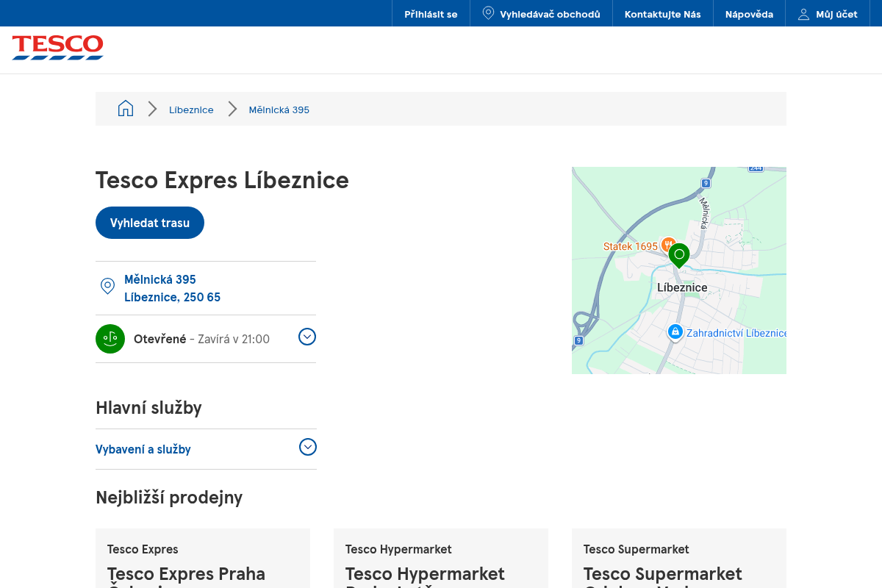The height and width of the screenshot is (588, 882).
Task: Click map pin icon in Vyhledávač obchodů
Action: coord(488,13)
